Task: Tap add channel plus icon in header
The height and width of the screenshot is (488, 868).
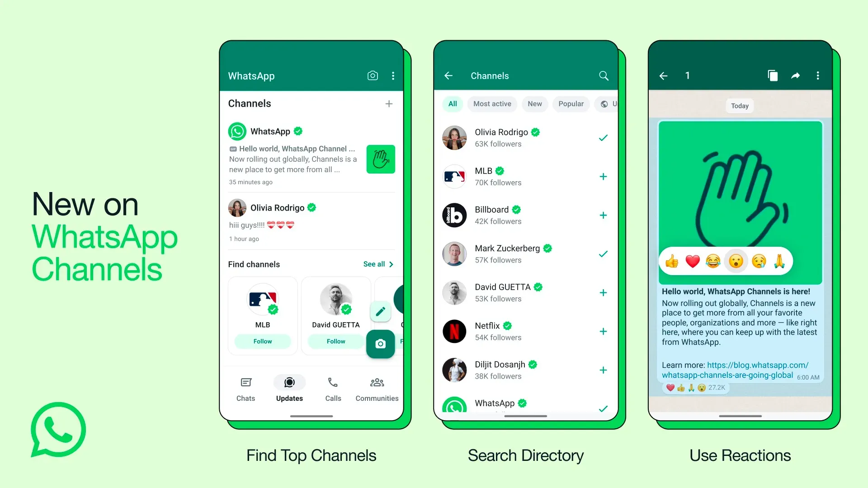Action: (389, 103)
